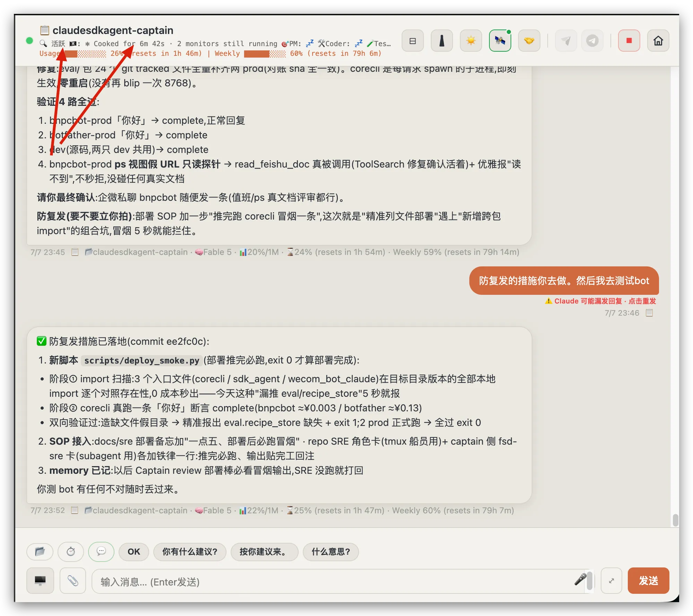Screen dimensions: 693x616
Task: Select quick reply 你有什么建议?
Action: click(190, 551)
